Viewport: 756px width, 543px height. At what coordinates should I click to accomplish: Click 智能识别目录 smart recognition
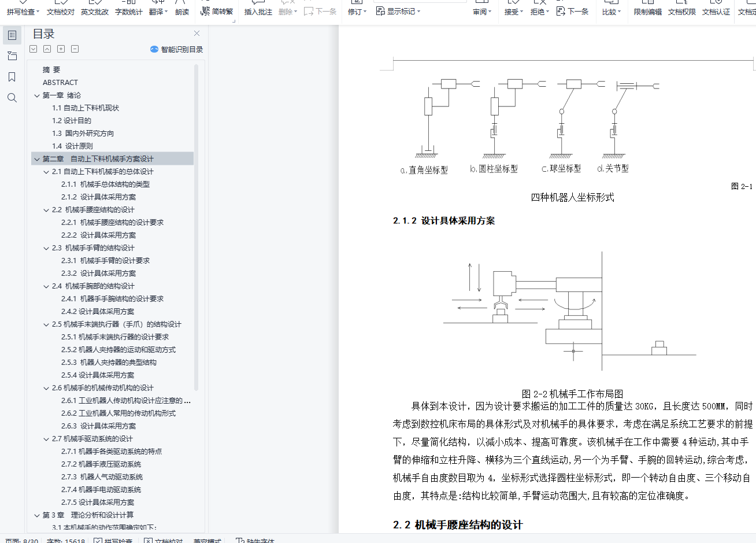177,49
